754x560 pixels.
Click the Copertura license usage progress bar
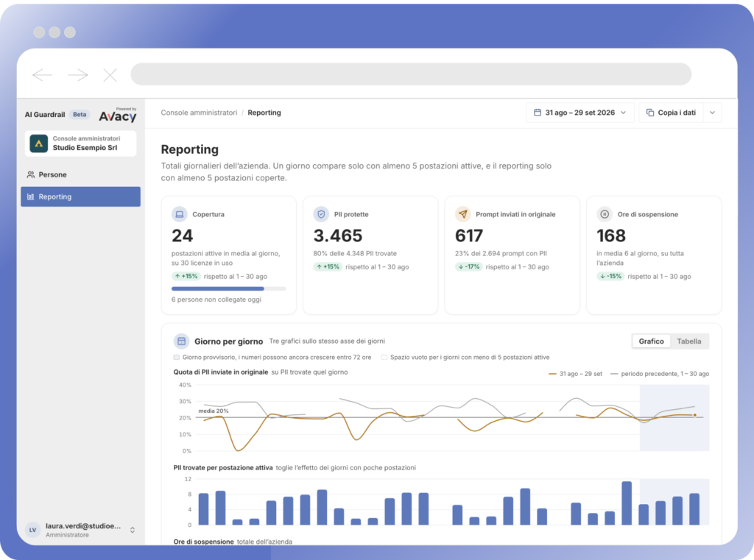[x=229, y=289]
